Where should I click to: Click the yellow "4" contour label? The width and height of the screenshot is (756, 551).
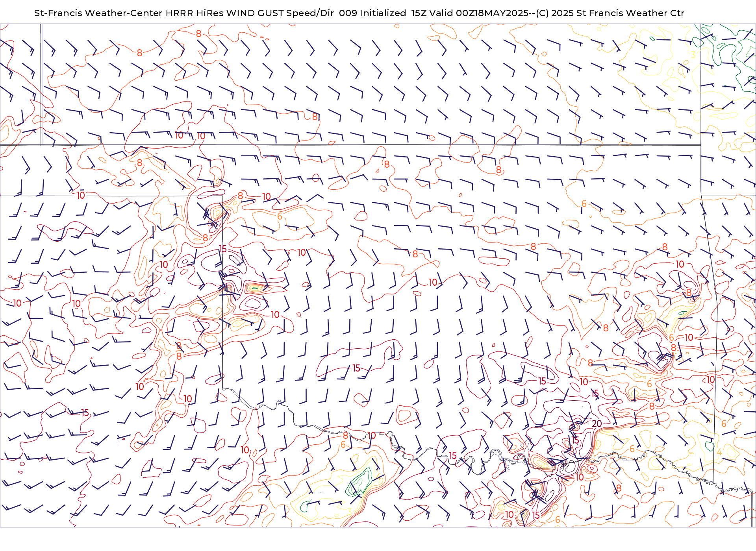(719, 452)
